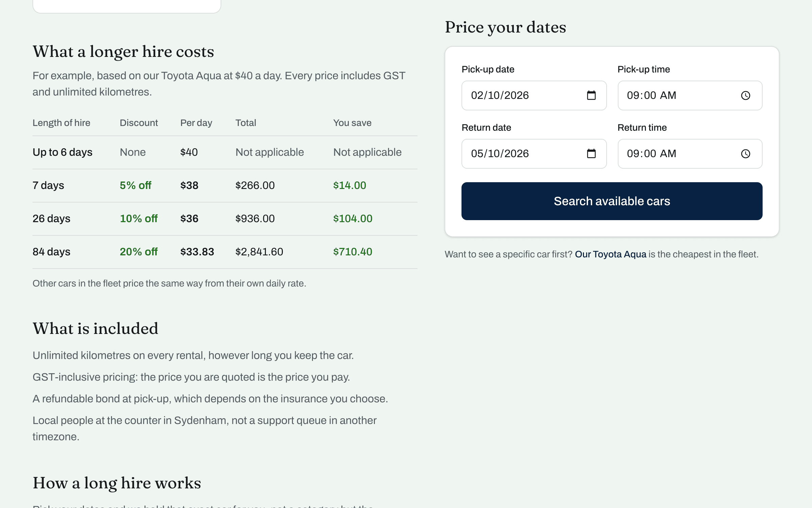This screenshot has height=508, width=812.
Task: Click the Return date label
Action: coord(486,128)
